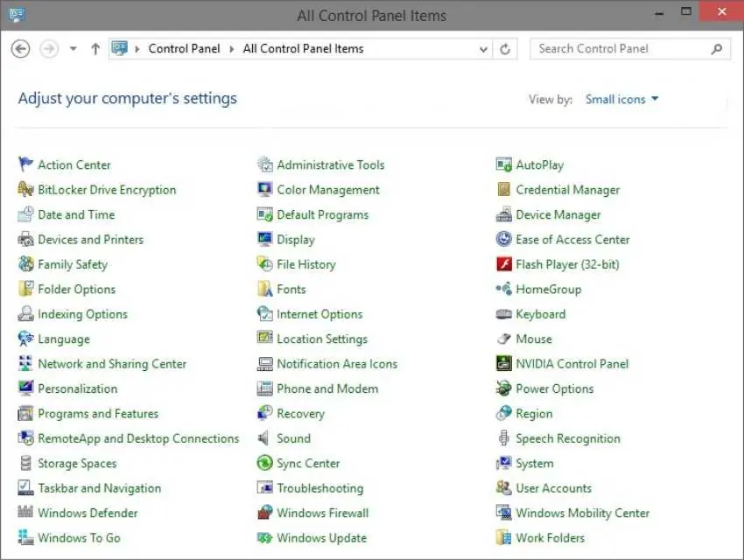The height and width of the screenshot is (560, 744).
Task: Click the NVIDIA Control Panel icon
Action: [504, 363]
